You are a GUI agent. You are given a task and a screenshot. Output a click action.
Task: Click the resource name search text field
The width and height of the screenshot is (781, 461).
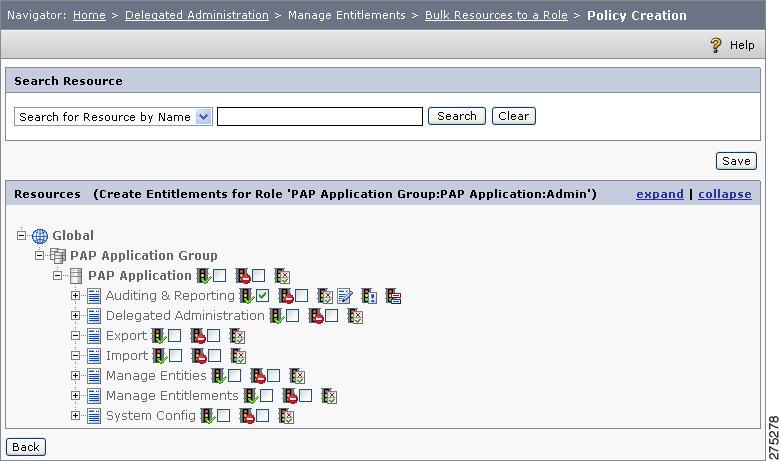point(320,116)
